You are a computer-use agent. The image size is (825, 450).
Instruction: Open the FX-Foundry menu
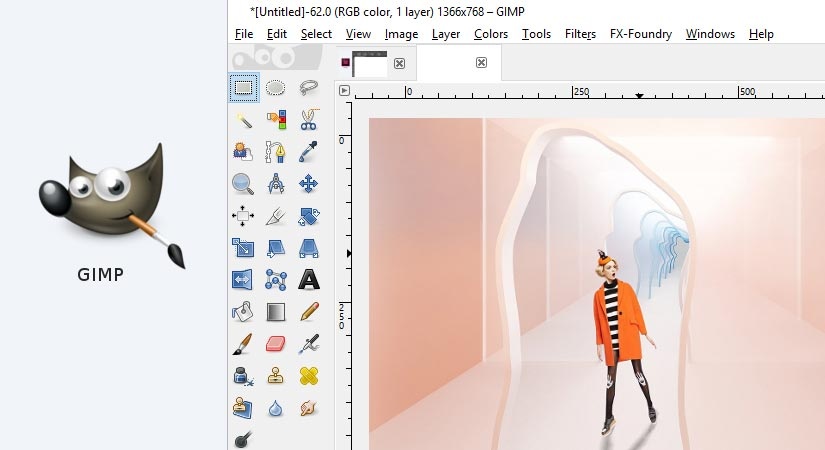[x=641, y=34]
